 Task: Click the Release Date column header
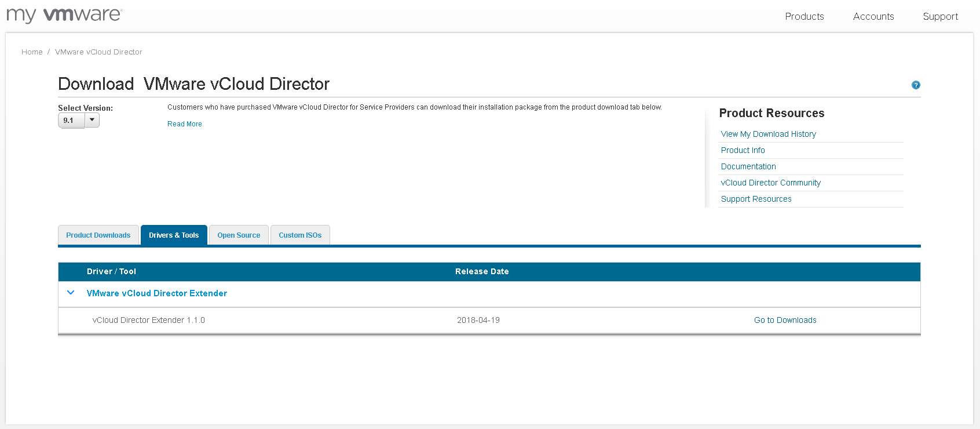[482, 271]
